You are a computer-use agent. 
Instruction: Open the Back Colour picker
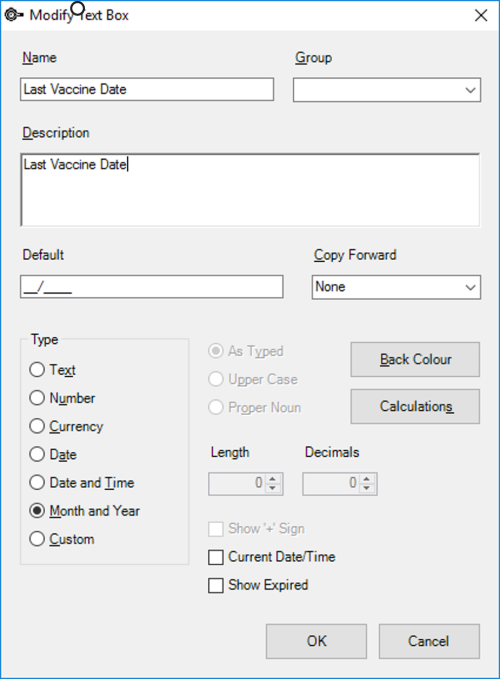click(x=415, y=359)
